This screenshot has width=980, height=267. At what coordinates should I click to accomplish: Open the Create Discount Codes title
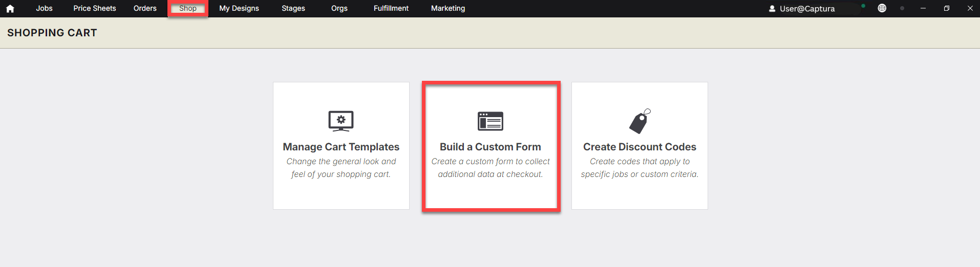[640, 147]
